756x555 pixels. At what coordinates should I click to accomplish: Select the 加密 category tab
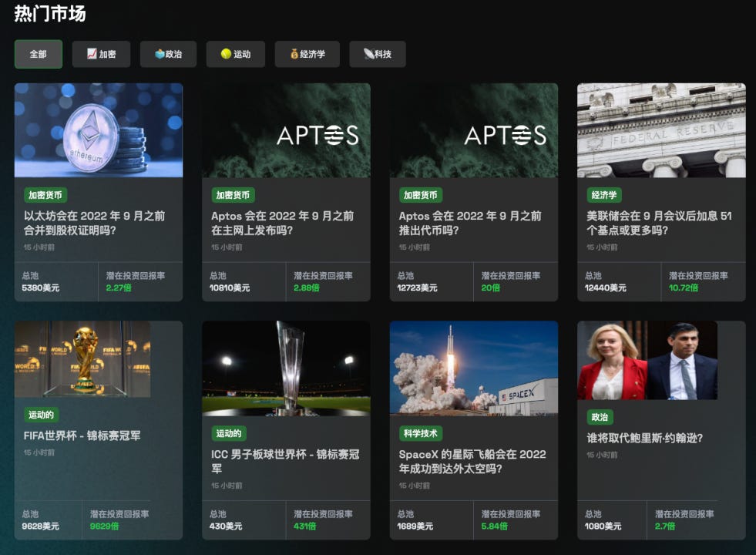coord(101,54)
